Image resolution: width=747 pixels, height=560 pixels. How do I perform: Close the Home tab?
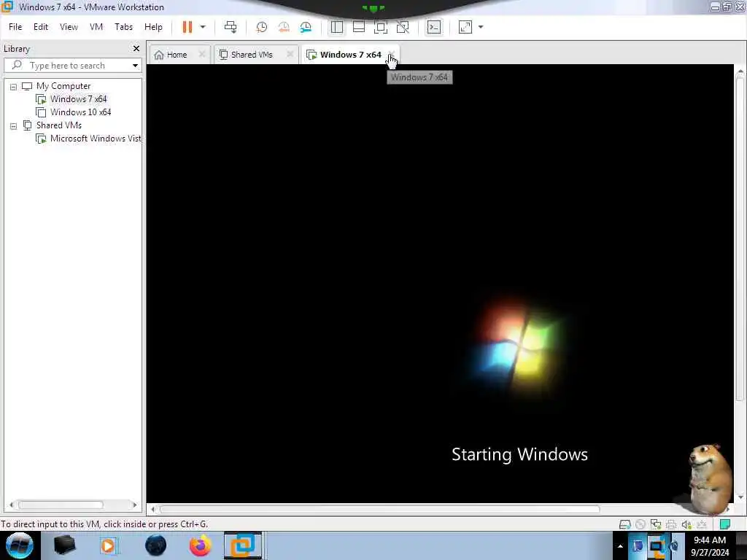[202, 54]
